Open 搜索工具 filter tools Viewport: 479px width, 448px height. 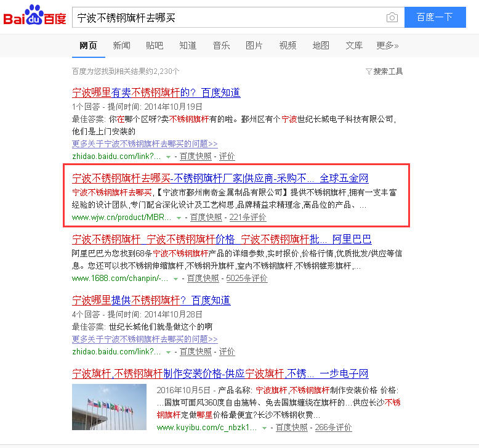click(384, 71)
